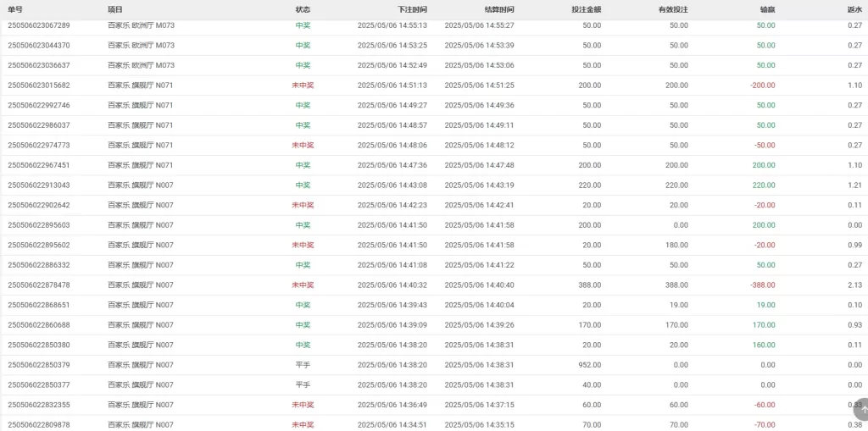
Task: Click the 952.00 bet amount
Action: 590,365
